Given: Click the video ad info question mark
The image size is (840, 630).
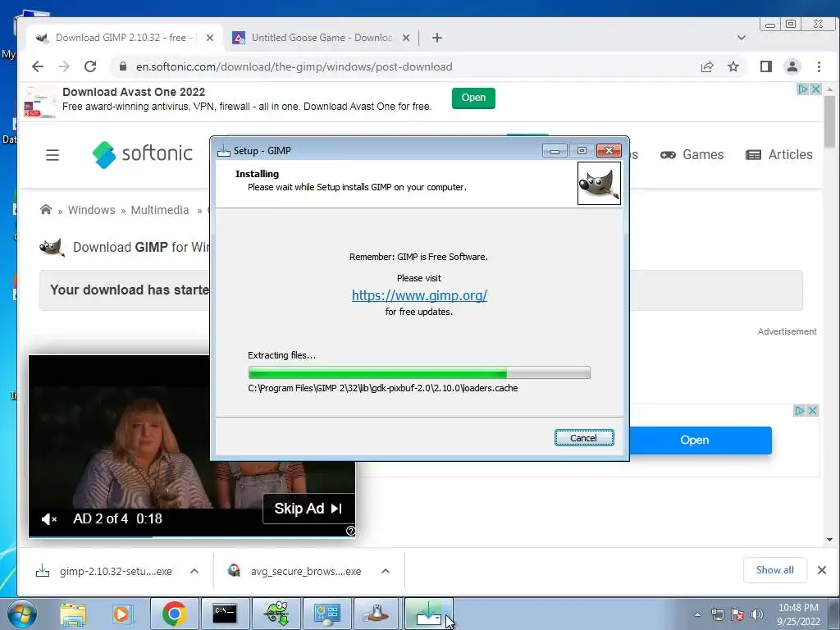Looking at the screenshot, I should 350,531.
